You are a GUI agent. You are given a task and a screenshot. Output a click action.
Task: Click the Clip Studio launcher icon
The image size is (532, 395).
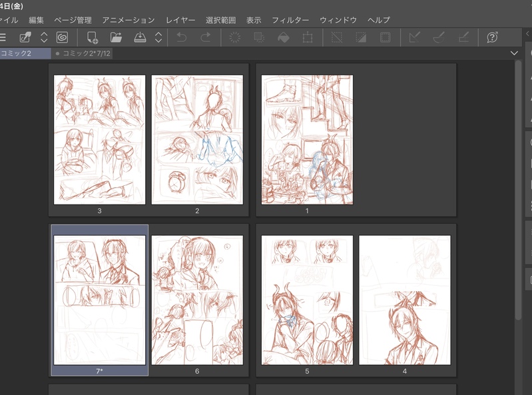(25, 37)
